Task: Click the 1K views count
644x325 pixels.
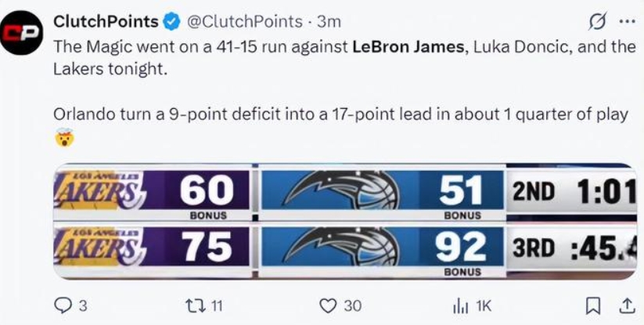Action: (x=484, y=305)
